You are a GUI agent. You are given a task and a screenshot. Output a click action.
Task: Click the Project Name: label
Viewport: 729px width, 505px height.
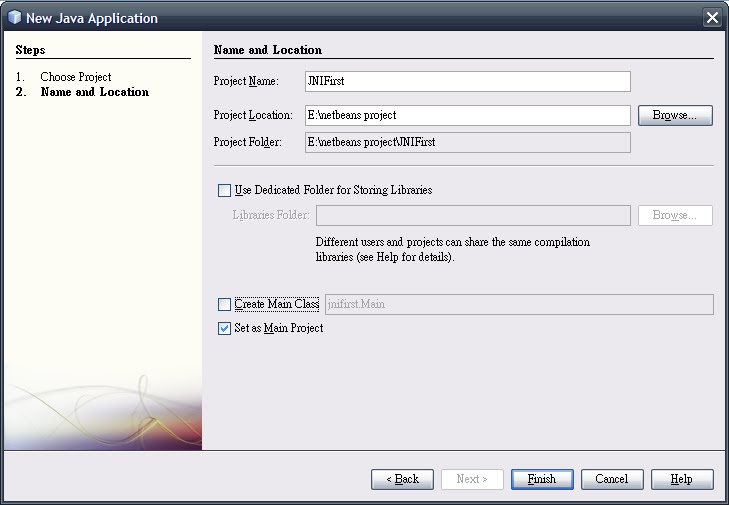[x=246, y=81]
